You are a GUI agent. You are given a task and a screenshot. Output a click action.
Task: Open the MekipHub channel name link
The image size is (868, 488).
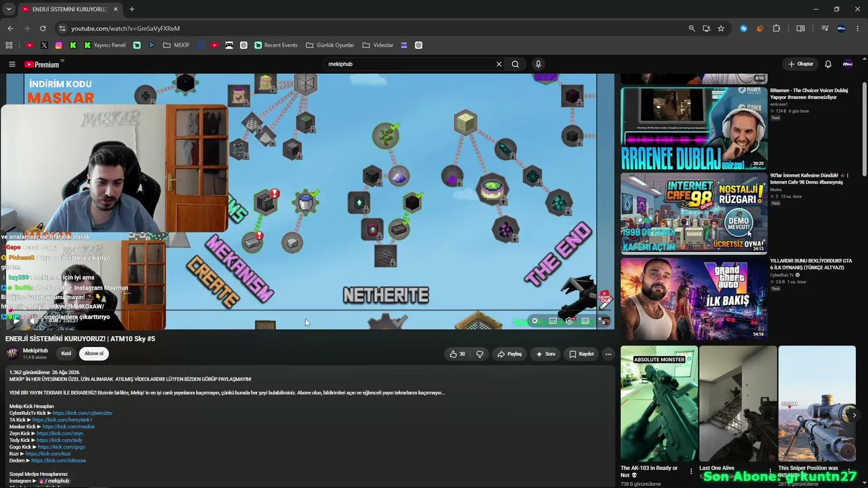tap(35, 350)
